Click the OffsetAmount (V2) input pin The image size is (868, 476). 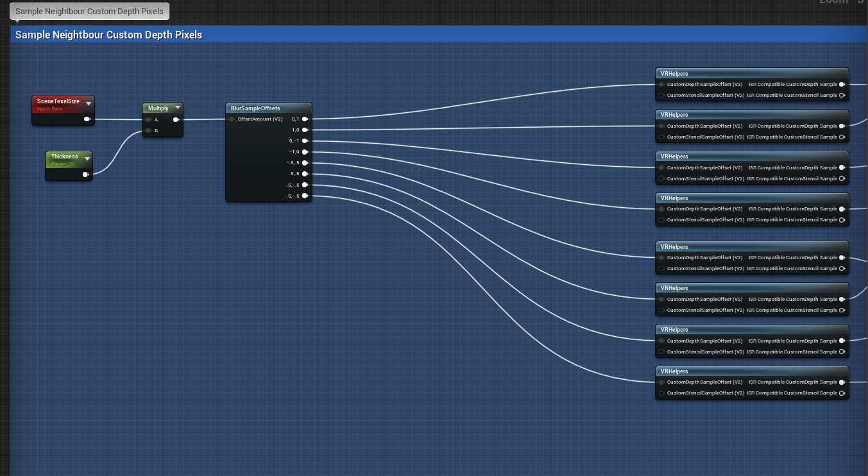[232, 119]
